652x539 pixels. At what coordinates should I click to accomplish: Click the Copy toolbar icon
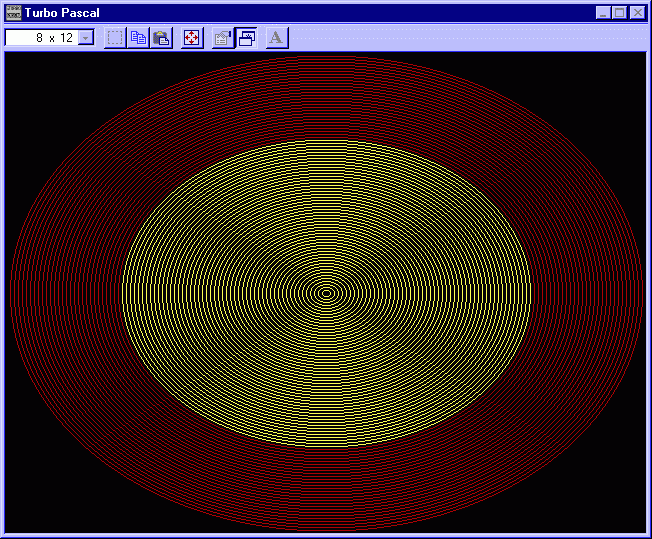point(138,38)
